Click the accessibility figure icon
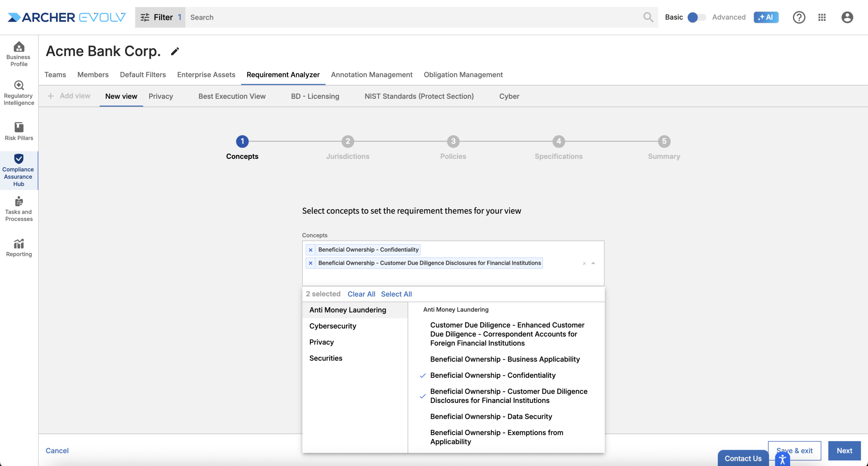This screenshot has height=466, width=868. (782, 460)
